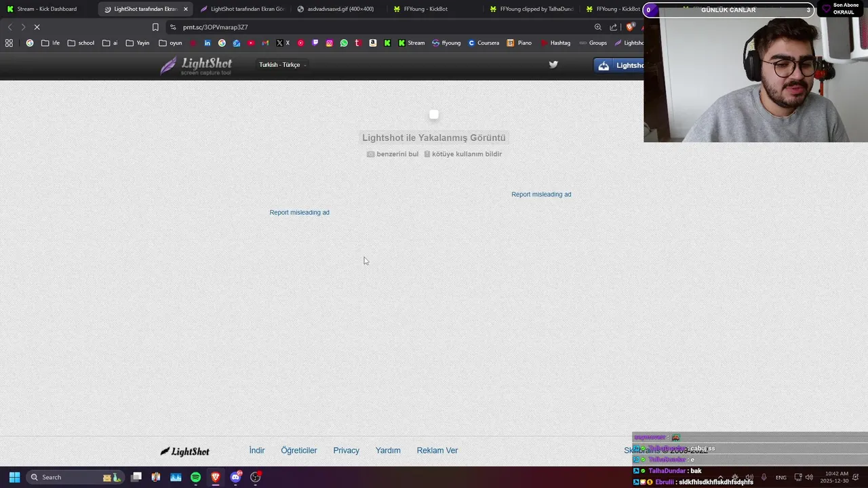Click the ENG language indicator in system tray
The height and width of the screenshot is (488, 868).
coord(781,477)
